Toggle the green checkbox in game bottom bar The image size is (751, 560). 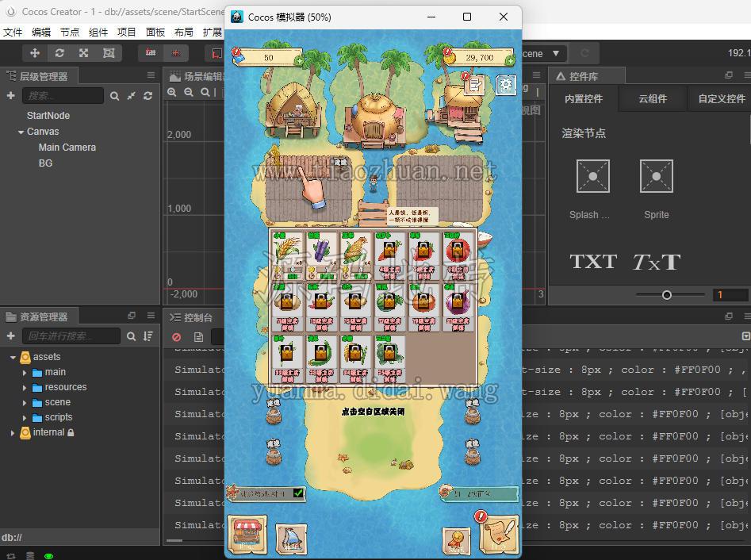[x=298, y=493]
